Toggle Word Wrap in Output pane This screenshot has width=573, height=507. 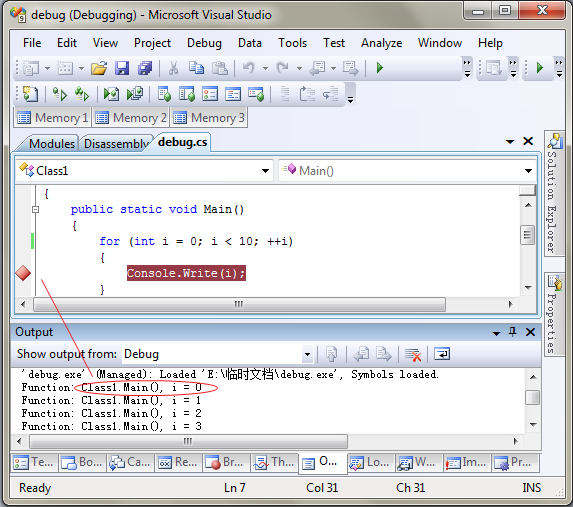(x=442, y=354)
